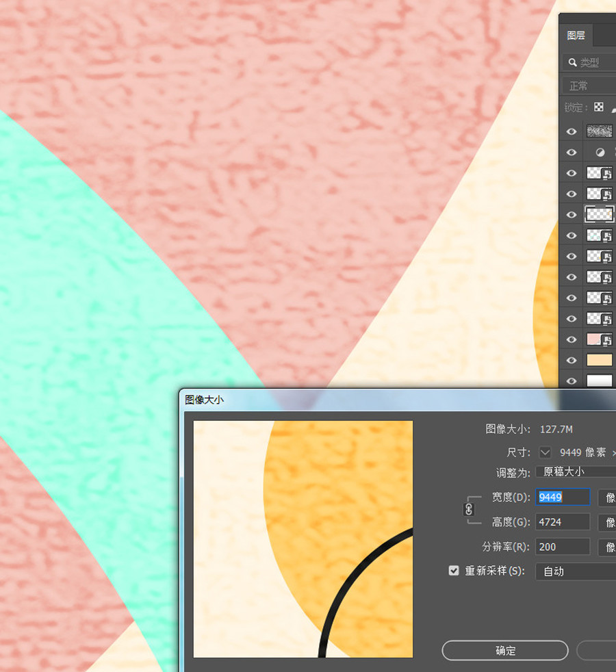Select the peach solid layer thumbnail
The image size is (616, 672).
point(600,361)
